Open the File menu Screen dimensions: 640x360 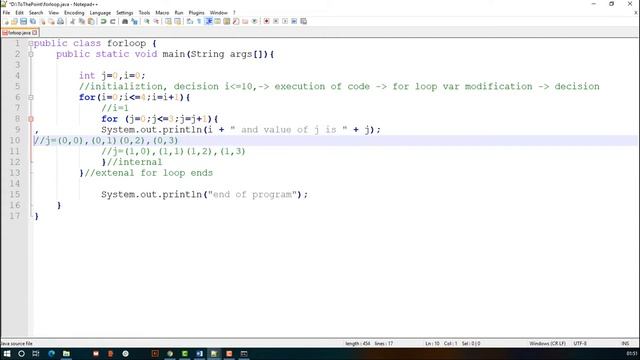point(6,13)
